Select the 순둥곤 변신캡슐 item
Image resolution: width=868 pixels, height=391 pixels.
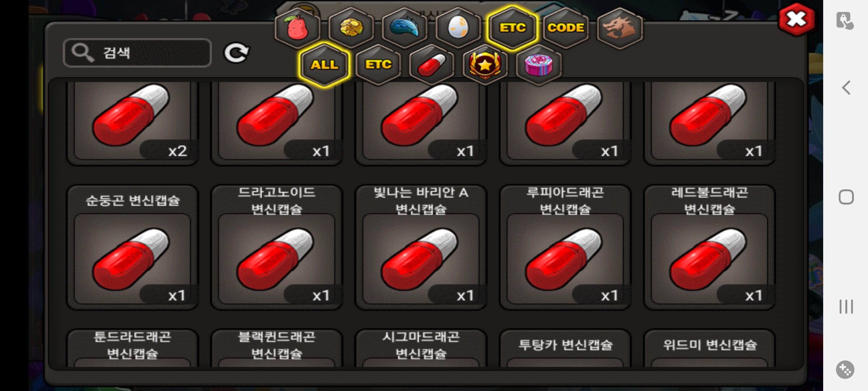tap(132, 248)
